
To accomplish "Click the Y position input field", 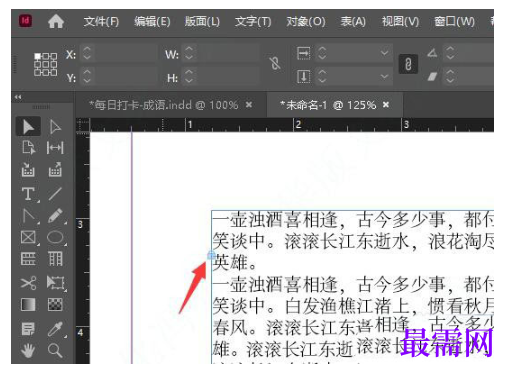I will click(125, 77).
